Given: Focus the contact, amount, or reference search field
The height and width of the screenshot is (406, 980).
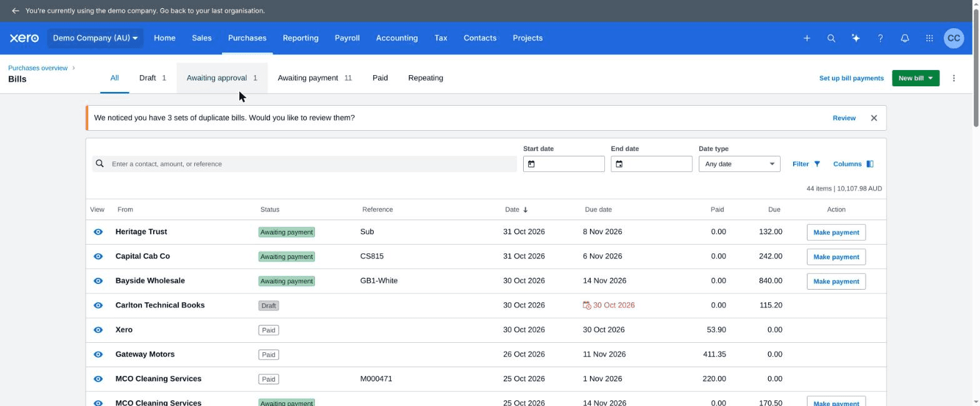Looking at the screenshot, I should point(304,164).
